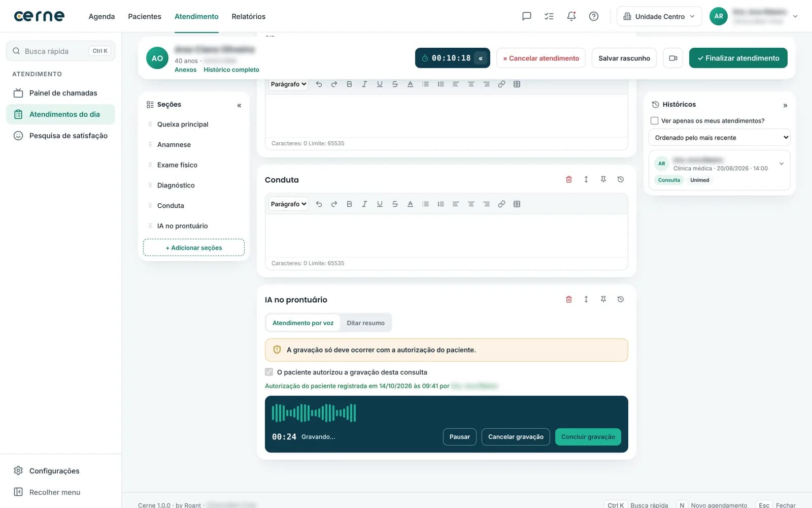
Task: Open the task checklist icon in header
Action: click(549, 16)
